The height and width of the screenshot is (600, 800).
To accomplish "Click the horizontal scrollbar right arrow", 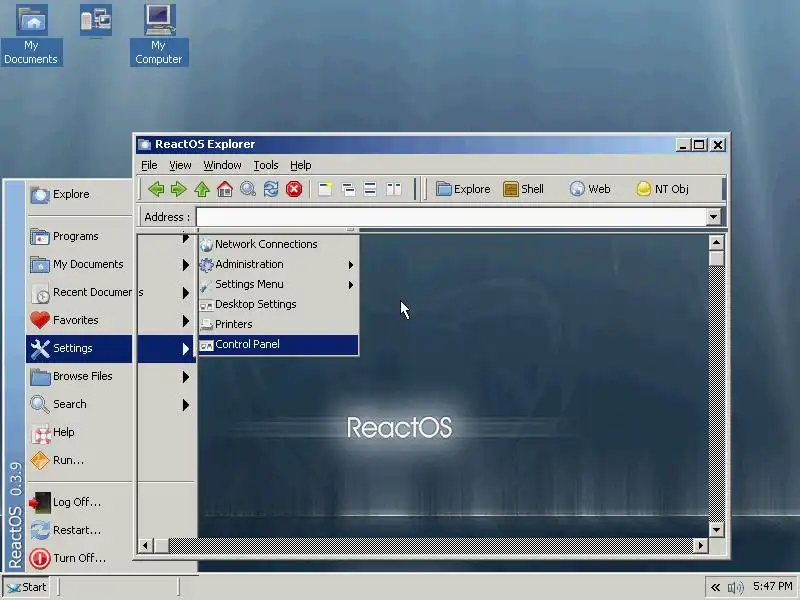I will coord(701,545).
